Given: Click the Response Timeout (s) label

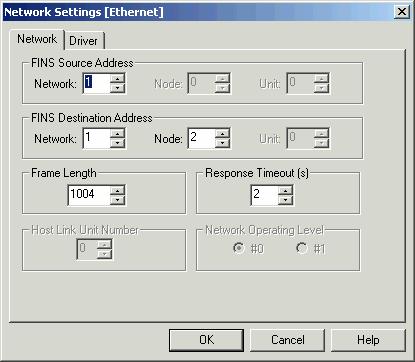Looking at the screenshot, I should (257, 173).
